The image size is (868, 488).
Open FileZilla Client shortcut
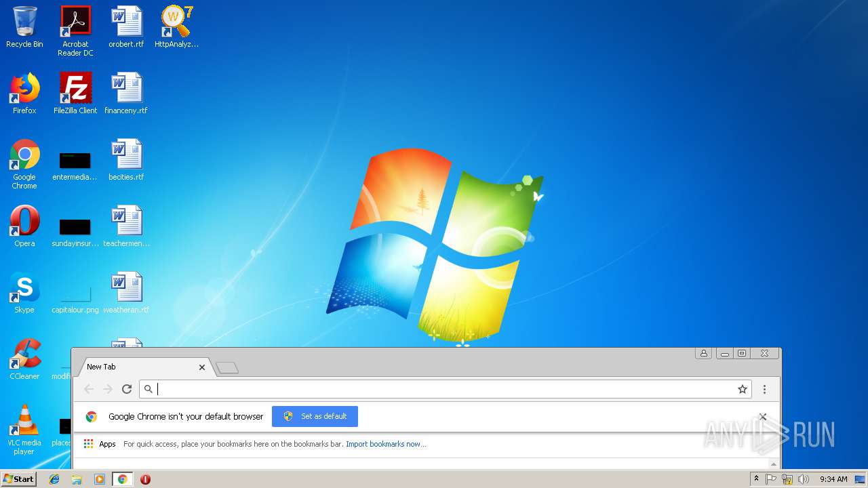click(x=75, y=94)
